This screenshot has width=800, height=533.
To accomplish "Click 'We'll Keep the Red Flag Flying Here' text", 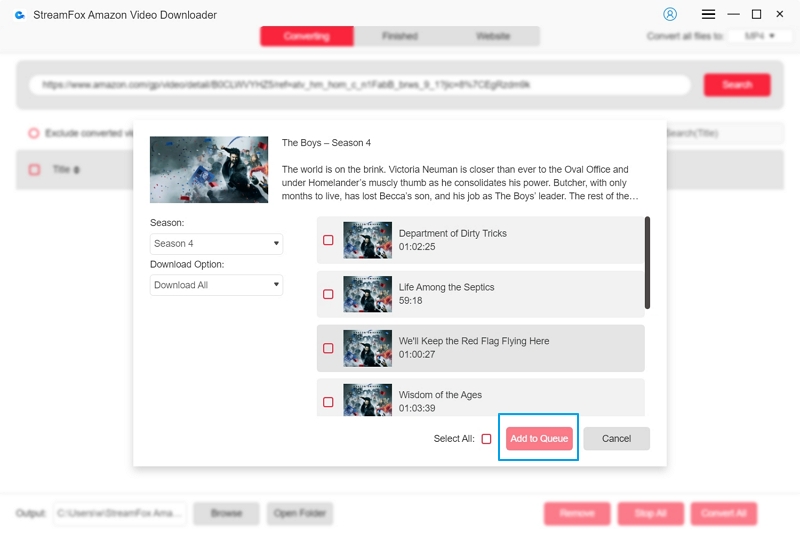I will point(474,341).
